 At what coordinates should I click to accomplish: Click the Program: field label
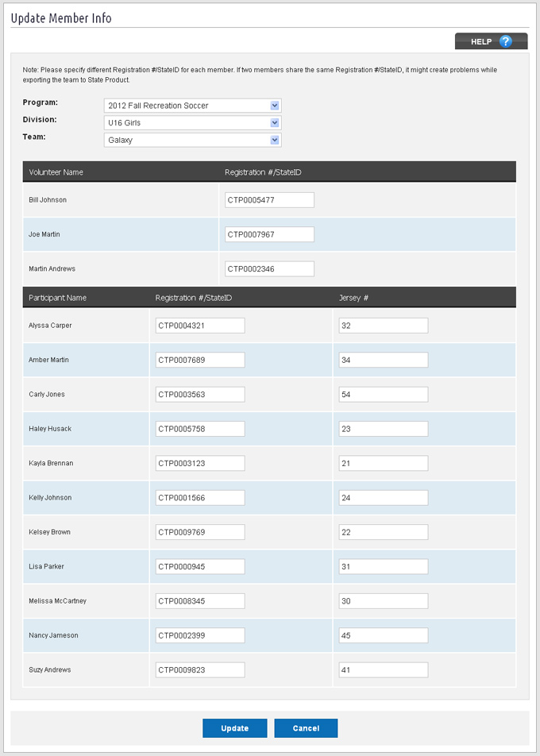pos(40,102)
